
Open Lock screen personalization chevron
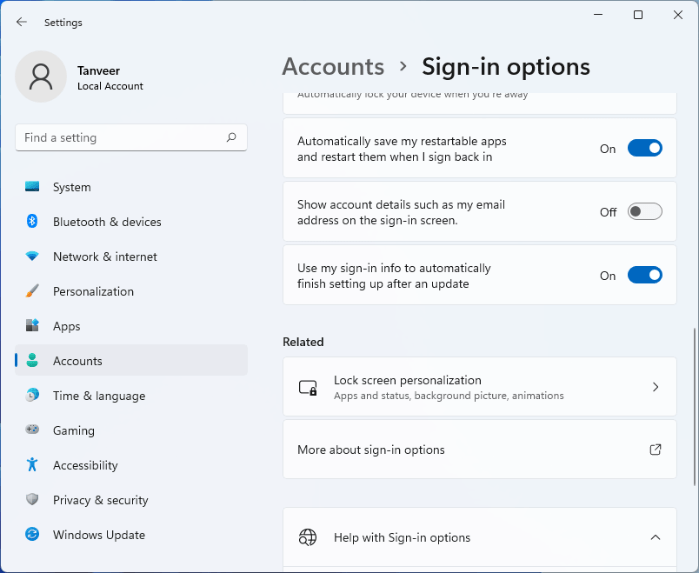(655, 387)
